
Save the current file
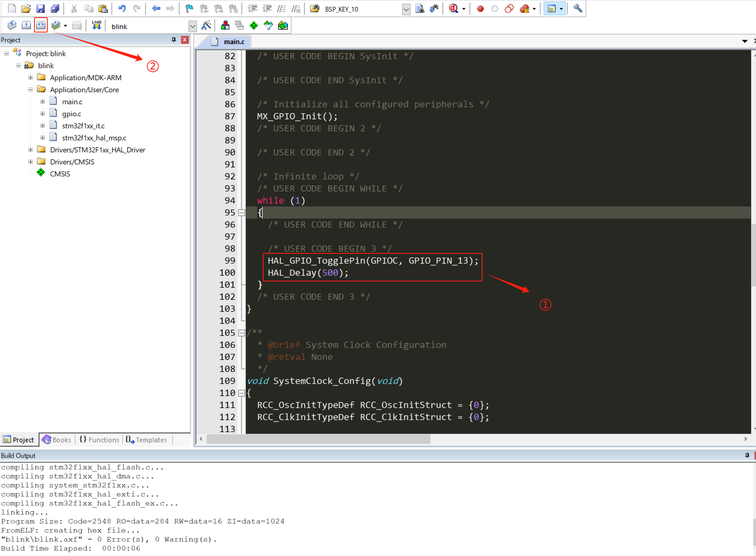(40, 8)
